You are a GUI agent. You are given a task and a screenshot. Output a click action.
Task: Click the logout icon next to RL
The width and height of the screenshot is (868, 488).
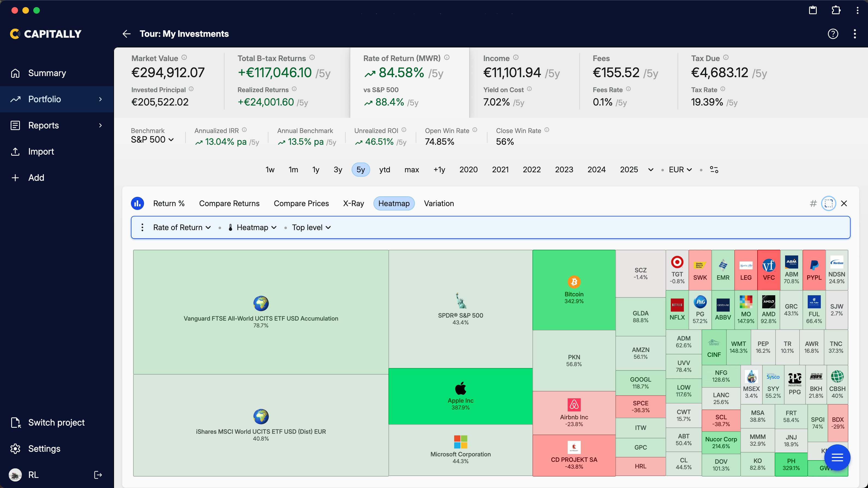click(x=98, y=475)
